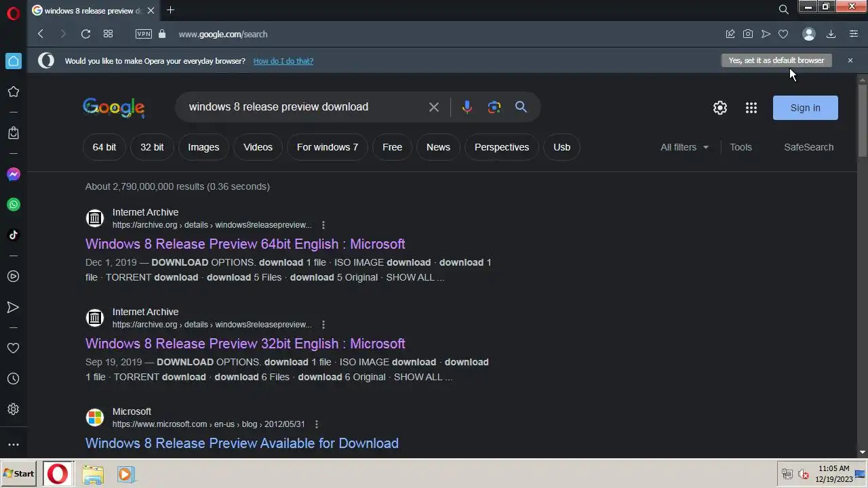Viewport: 868px width, 488px height.
Task: Open the share page icon in address bar
Action: pyautogui.click(x=730, y=34)
